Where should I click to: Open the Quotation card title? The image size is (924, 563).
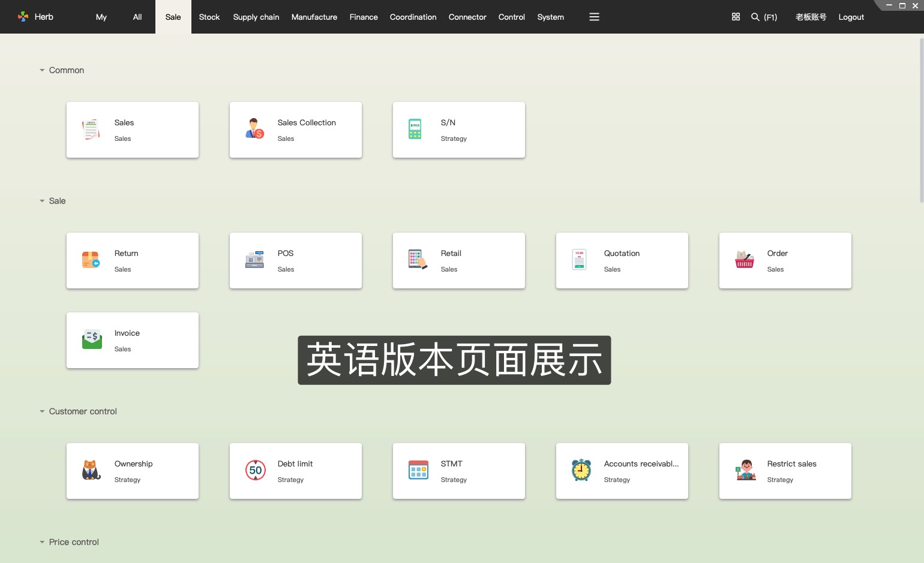point(622,253)
